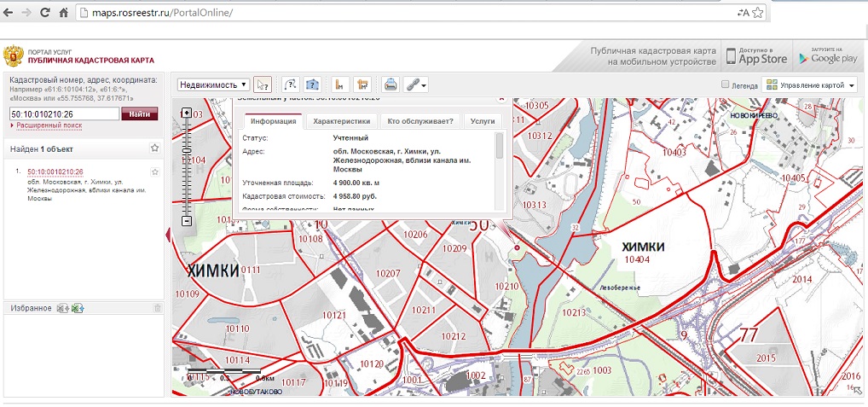Click the Найти search button
Viewport: 868px width, 407px height.
pyautogui.click(x=139, y=114)
